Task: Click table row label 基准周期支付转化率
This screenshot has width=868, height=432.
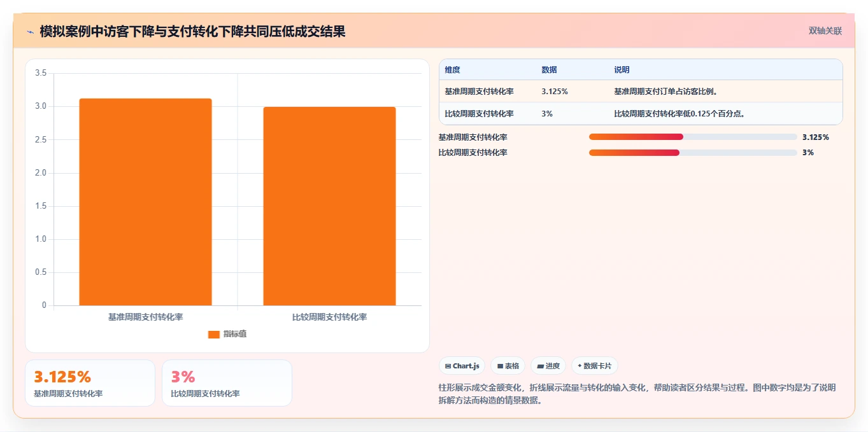Action: click(x=479, y=92)
